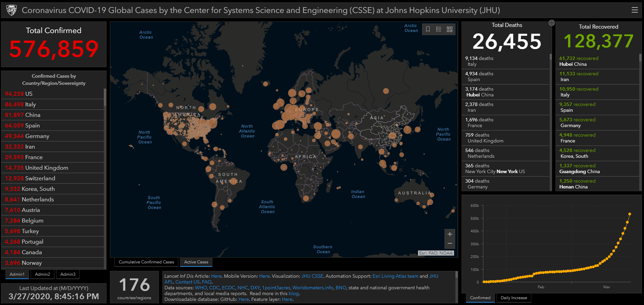Select '9,134 deaths Italy' entry
This screenshot has width=644, height=305.
tap(506, 61)
